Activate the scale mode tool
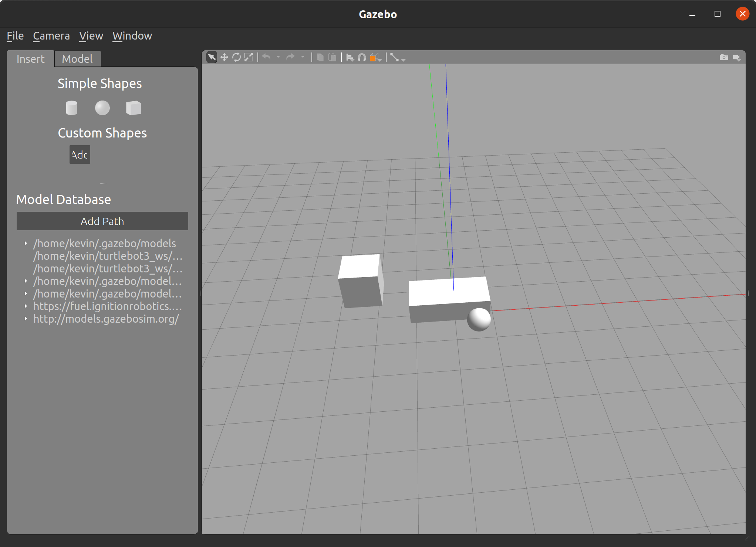This screenshot has height=547, width=756. 249,57
